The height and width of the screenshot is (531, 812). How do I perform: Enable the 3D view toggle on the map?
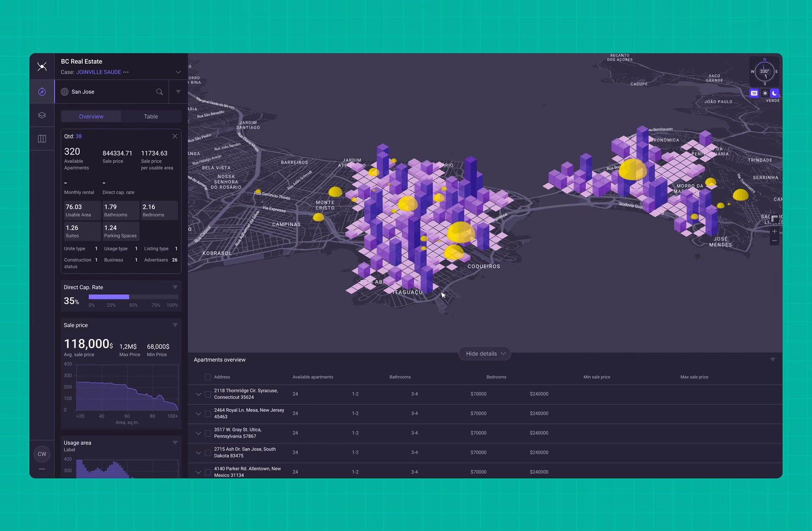[x=754, y=93]
